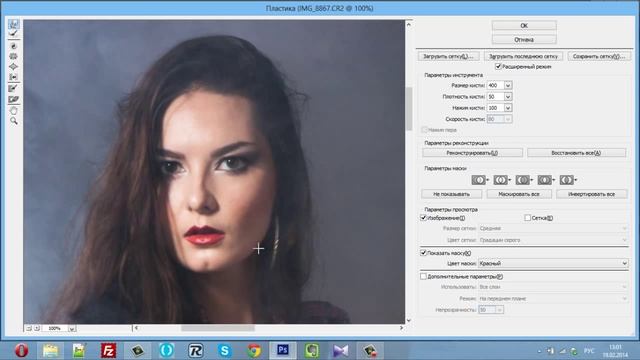Click the second mask option icon
Viewport: 640px width, 360px height.
[501, 180]
